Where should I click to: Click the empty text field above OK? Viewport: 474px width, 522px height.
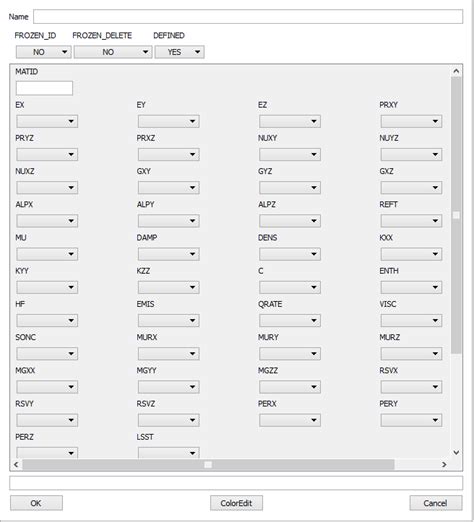[x=236, y=483]
